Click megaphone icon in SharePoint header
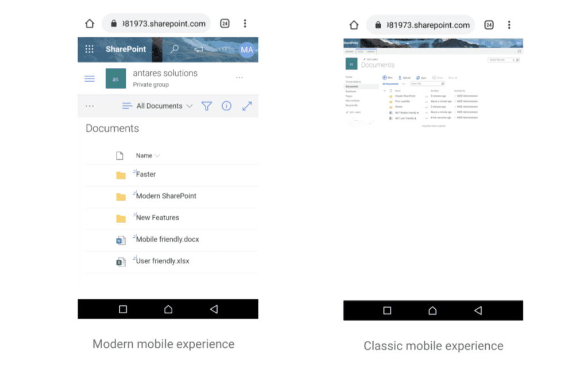 click(198, 49)
